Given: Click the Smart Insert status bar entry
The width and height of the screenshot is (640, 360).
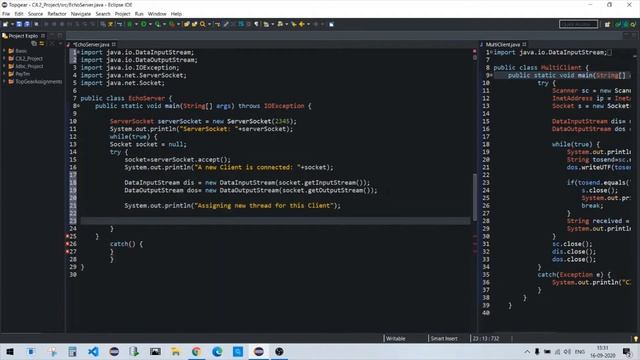Looking at the screenshot, I should (444, 338).
